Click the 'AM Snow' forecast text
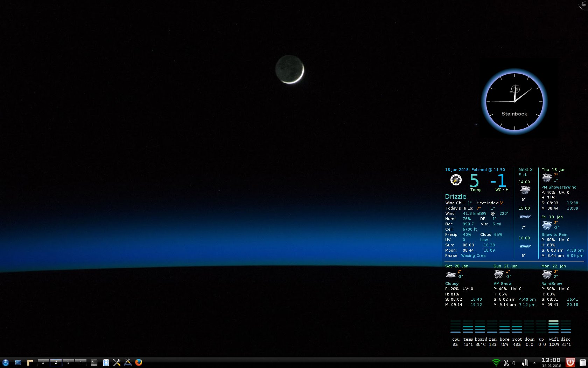The height and width of the screenshot is (368, 588). pyautogui.click(x=503, y=284)
